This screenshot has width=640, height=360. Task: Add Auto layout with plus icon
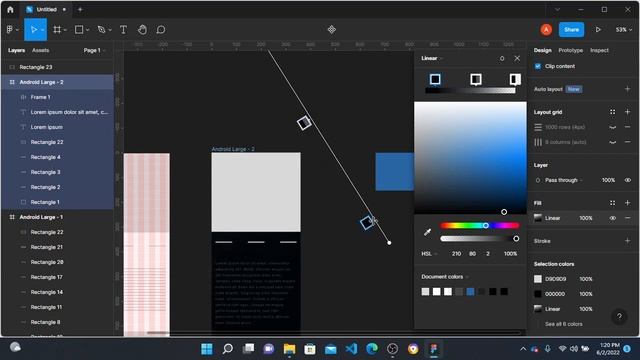click(627, 89)
